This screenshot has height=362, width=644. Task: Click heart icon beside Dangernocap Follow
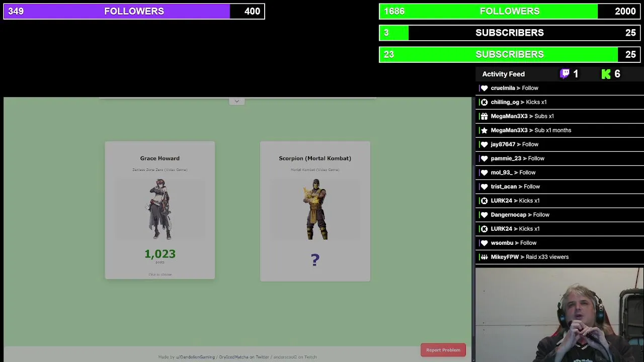[484, 215]
